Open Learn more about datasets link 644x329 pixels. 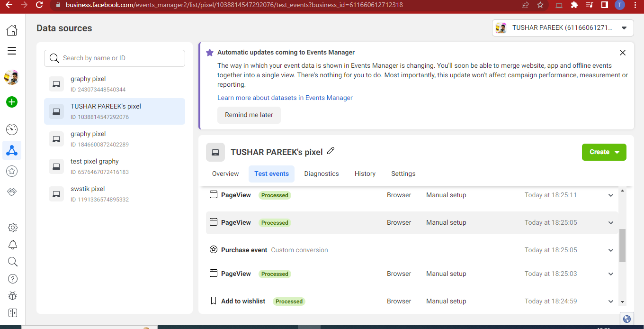click(x=285, y=98)
